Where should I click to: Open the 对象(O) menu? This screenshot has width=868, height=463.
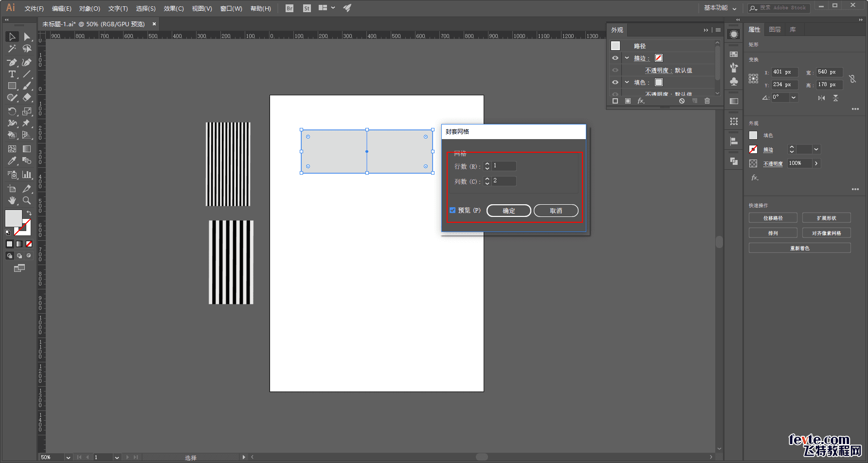coord(90,8)
